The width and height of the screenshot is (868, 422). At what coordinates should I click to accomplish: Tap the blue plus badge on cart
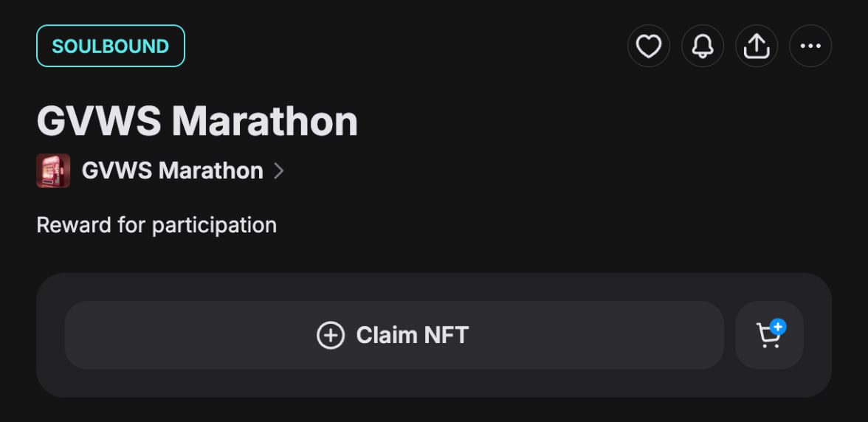point(778,327)
